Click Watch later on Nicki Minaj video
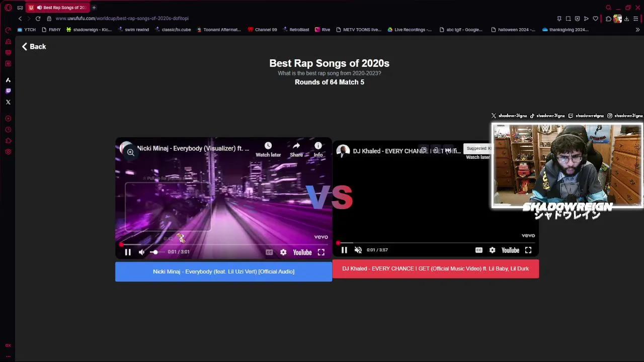 tap(268, 149)
